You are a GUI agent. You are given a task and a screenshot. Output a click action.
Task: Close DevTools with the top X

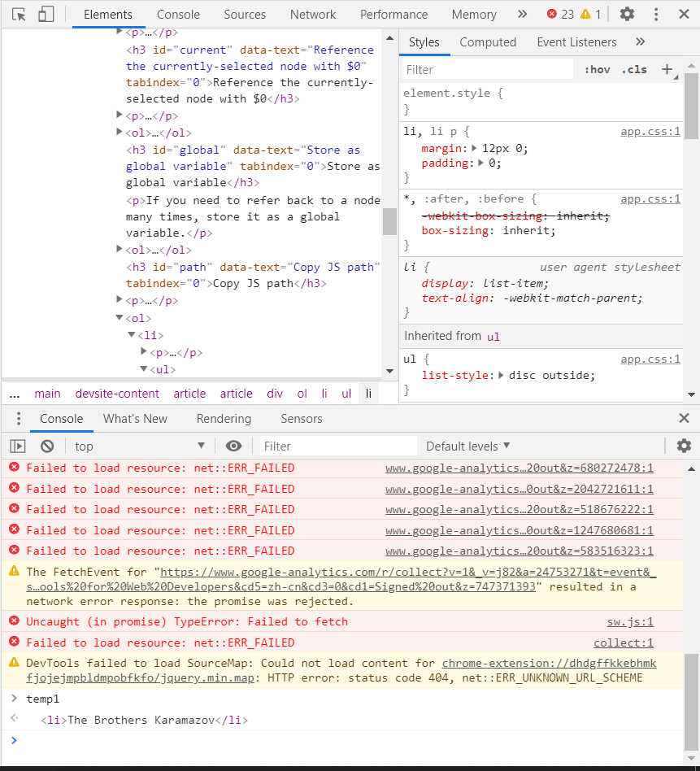coord(684,14)
